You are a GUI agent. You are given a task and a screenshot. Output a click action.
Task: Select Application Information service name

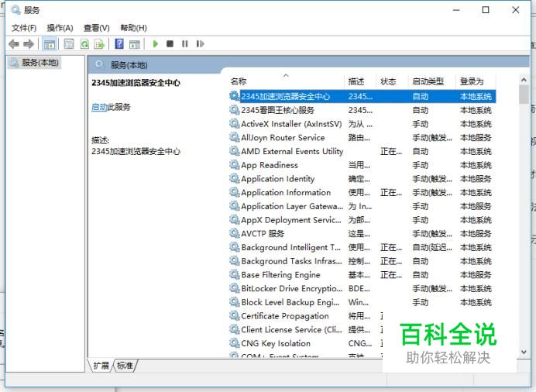[x=286, y=192]
